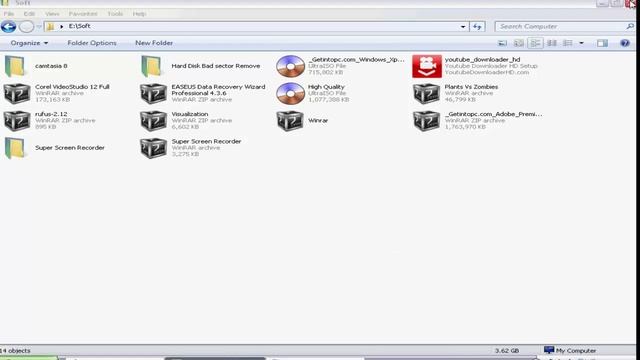
Task: Open the File menu
Action: click(x=9, y=14)
